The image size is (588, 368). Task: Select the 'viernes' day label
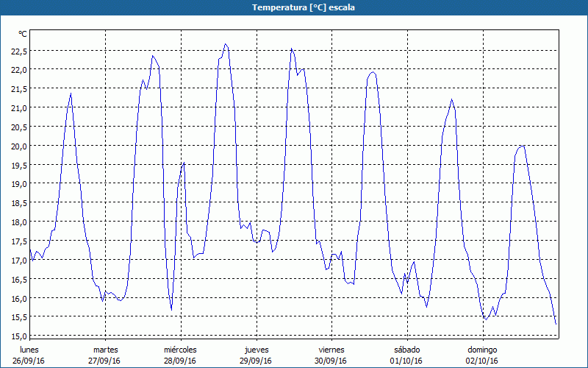pyautogui.click(x=331, y=350)
